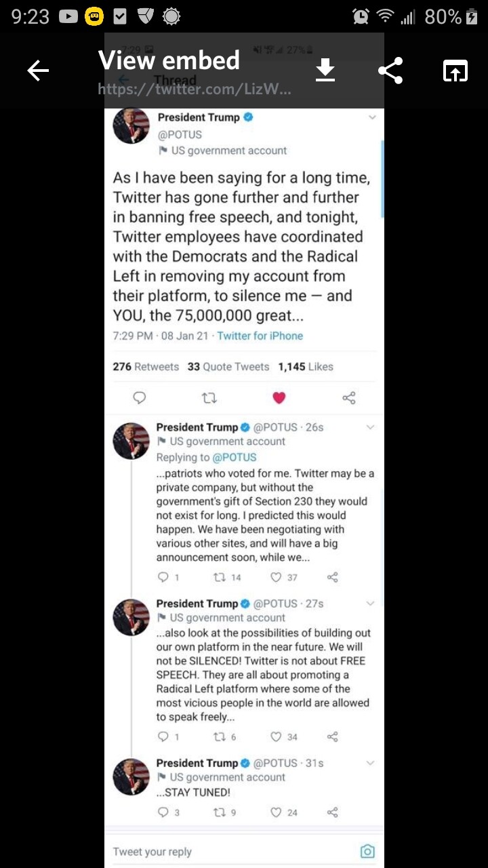Expand chevron menu on main tweet
The height and width of the screenshot is (868, 488).
pyautogui.click(x=371, y=117)
